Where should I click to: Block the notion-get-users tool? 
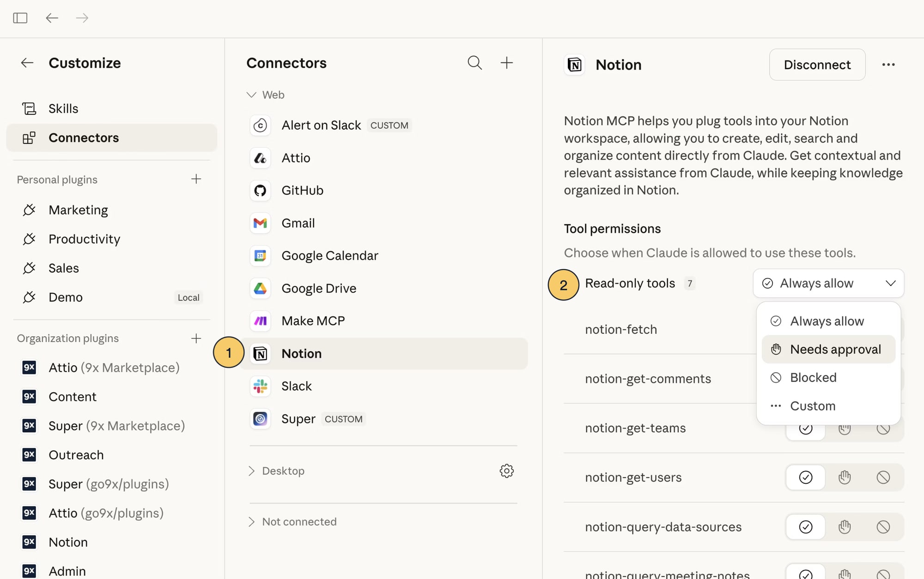[x=883, y=477]
